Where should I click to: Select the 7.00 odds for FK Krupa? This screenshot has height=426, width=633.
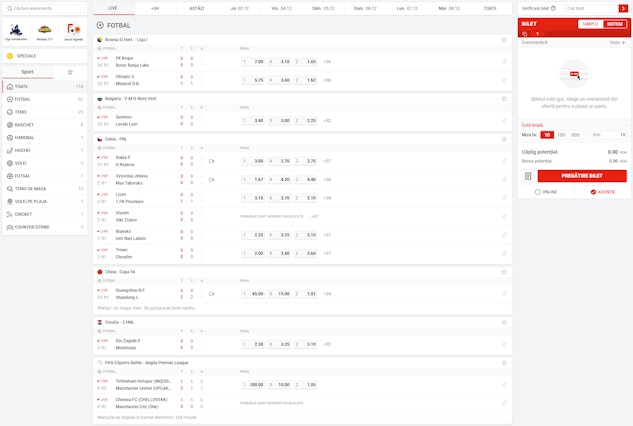point(258,61)
